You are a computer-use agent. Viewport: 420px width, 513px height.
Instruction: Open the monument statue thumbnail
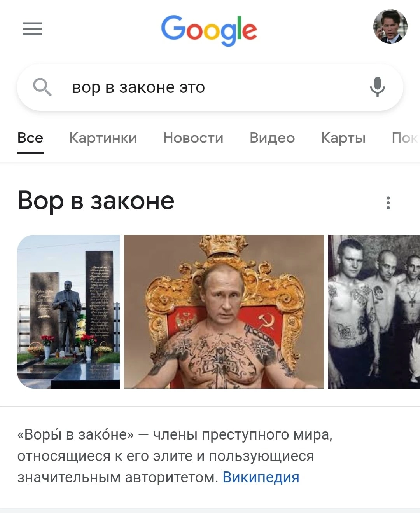[68, 312]
